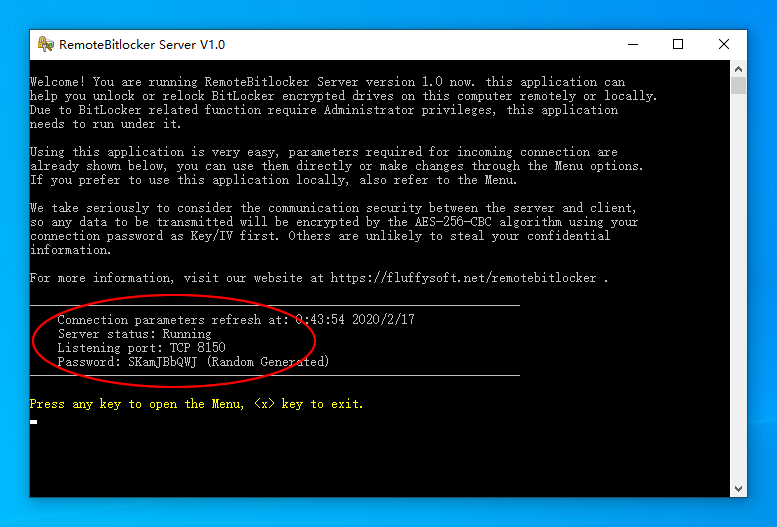Click the console scrollbar down arrow
This screenshot has height=527, width=777.
739,489
